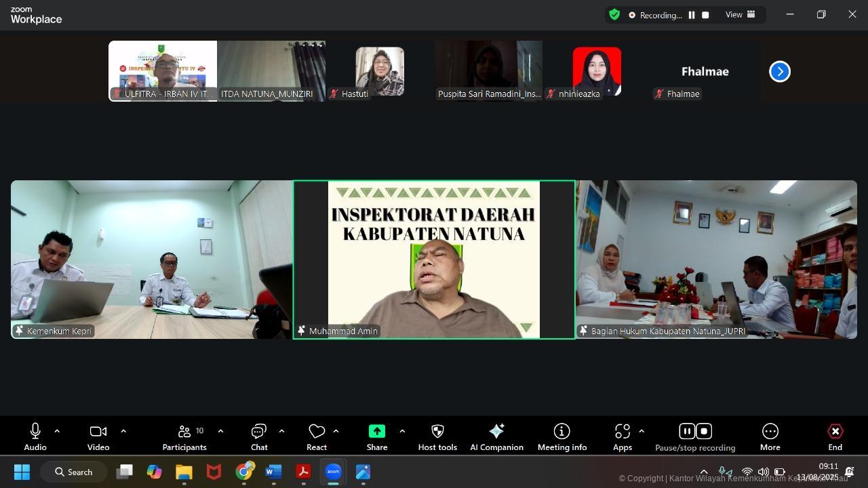868x488 pixels.
Task: Select the Hastuti participant thumbnail
Action: click(x=380, y=71)
